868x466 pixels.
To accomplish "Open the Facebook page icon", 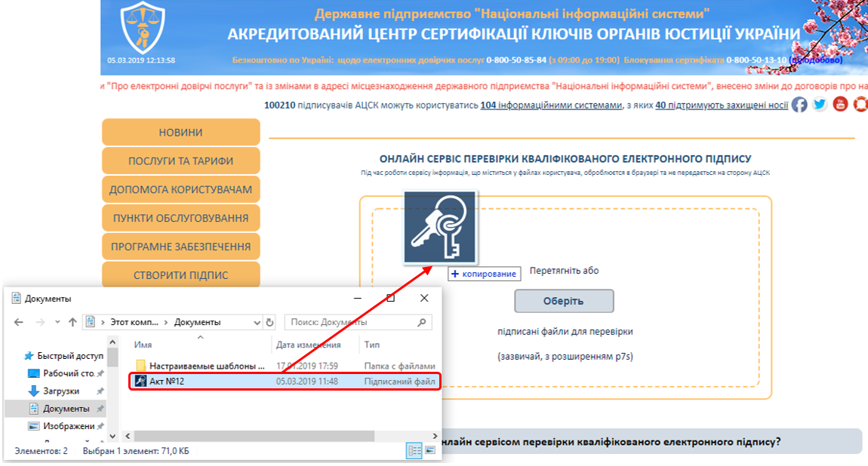I will coord(799,105).
